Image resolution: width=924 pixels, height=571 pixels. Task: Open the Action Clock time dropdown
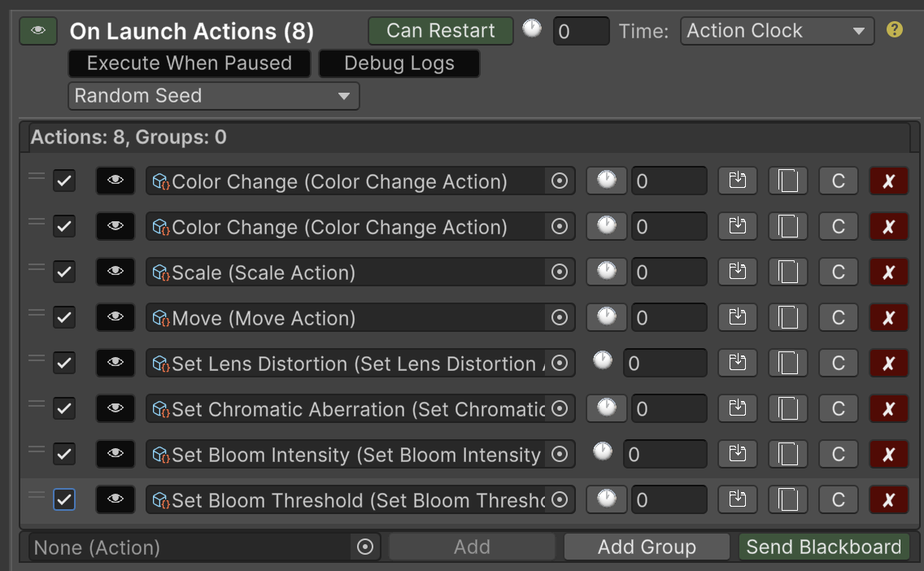[776, 31]
